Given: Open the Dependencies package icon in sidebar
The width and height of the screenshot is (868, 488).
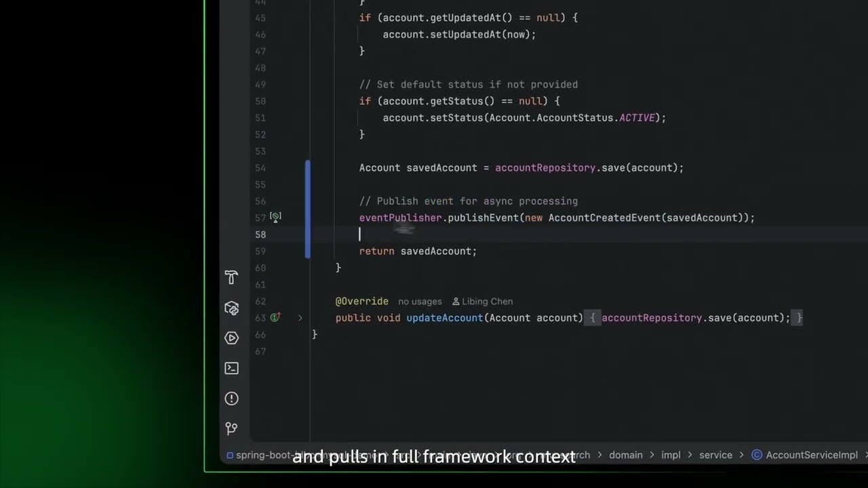Looking at the screenshot, I should click(x=231, y=308).
